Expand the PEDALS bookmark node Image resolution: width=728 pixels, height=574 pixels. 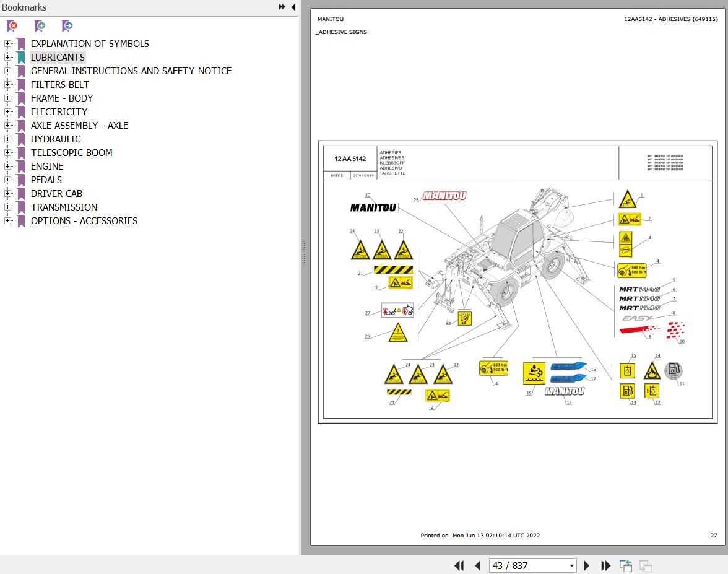tap(7, 180)
